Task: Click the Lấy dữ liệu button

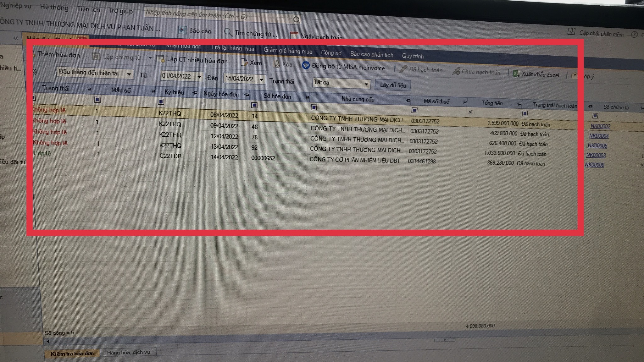Action: click(393, 85)
